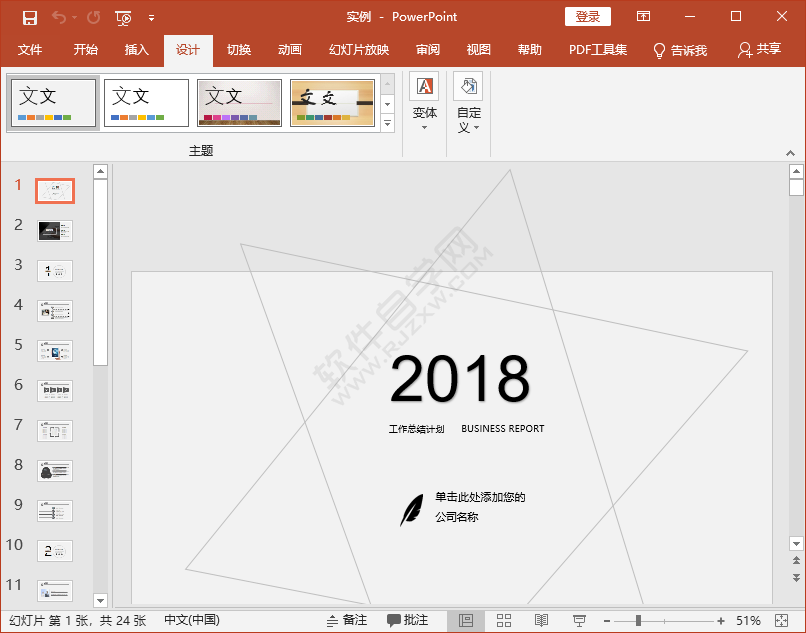Click the 登录 sign-in button

tap(588, 16)
